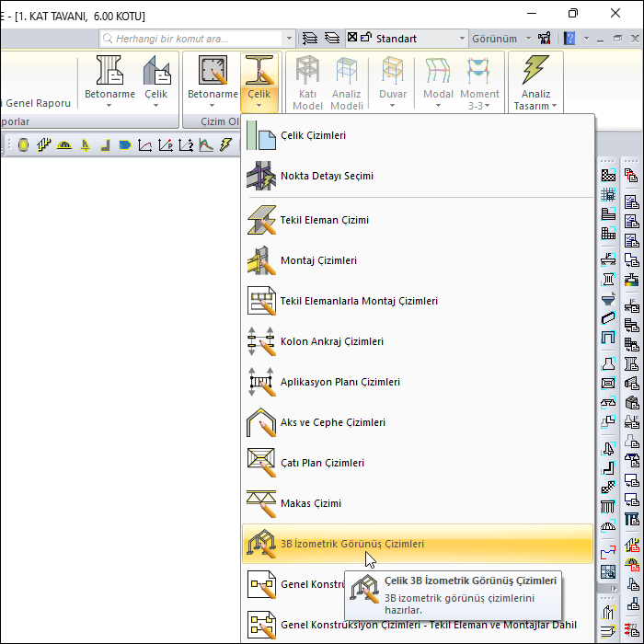Viewport: 644px width, 644px height.
Task: Run Analiz Tasarım lightning button
Action: [535, 83]
